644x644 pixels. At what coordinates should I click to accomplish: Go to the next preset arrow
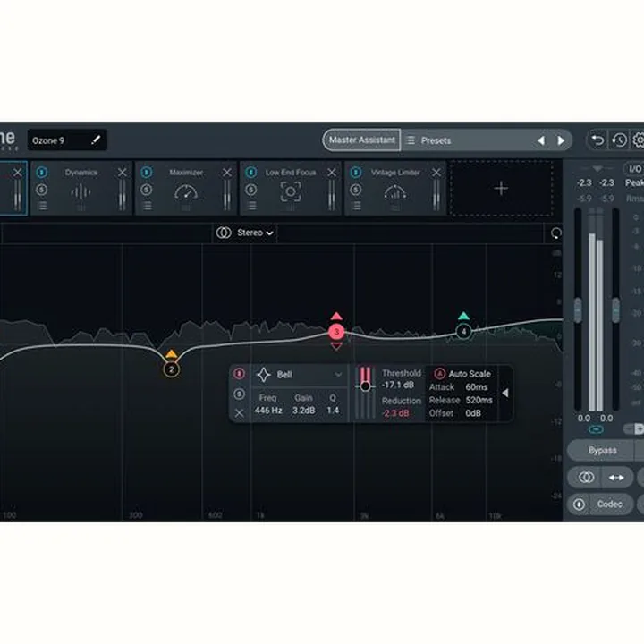coord(561,141)
